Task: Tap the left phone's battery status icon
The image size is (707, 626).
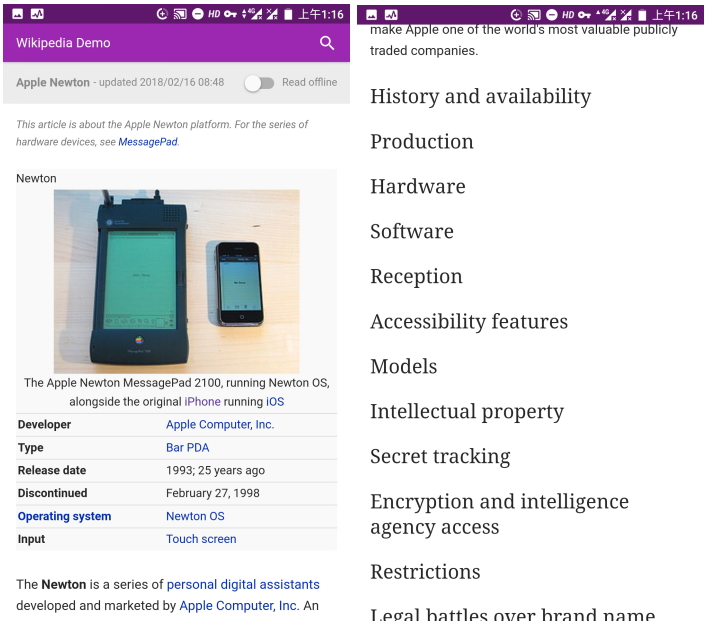Action: pos(289,14)
